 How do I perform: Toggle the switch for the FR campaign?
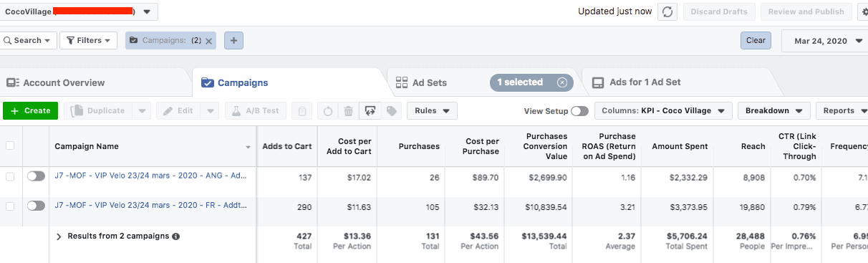[36, 206]
